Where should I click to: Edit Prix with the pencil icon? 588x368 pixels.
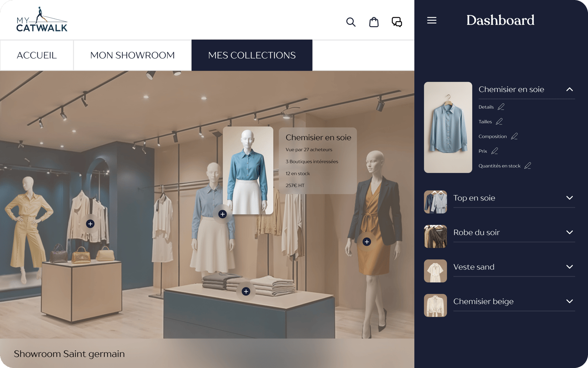tap(495, 151)
